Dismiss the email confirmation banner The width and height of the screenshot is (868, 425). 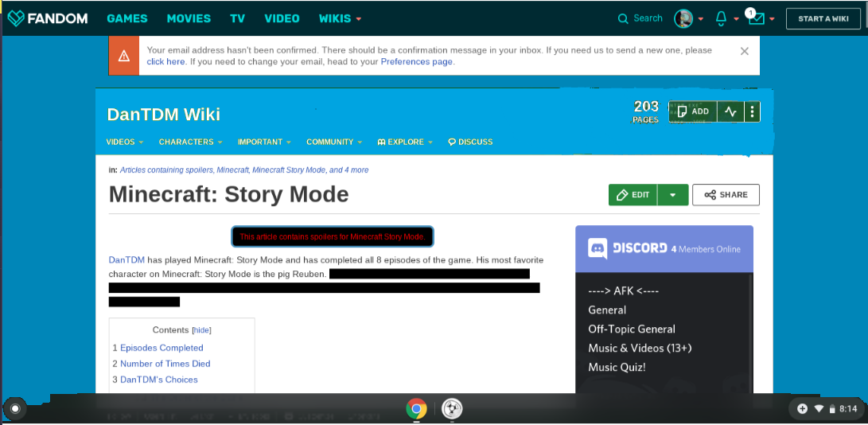click(x=744, y=51)
